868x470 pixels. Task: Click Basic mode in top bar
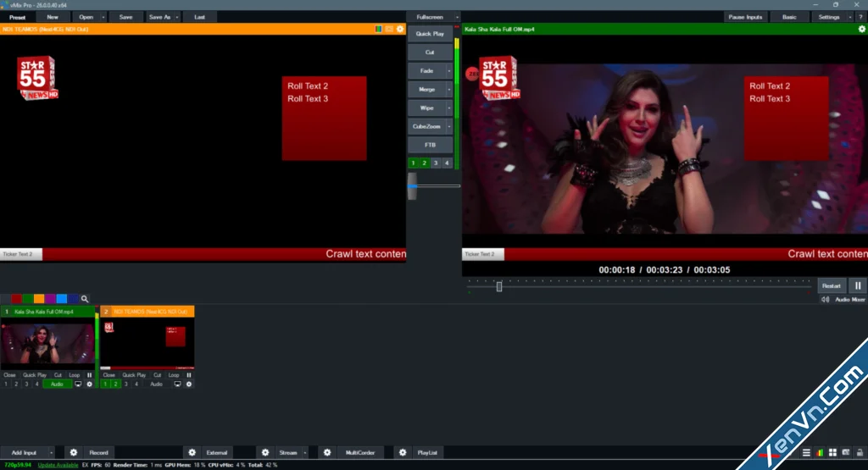[789, 17]
